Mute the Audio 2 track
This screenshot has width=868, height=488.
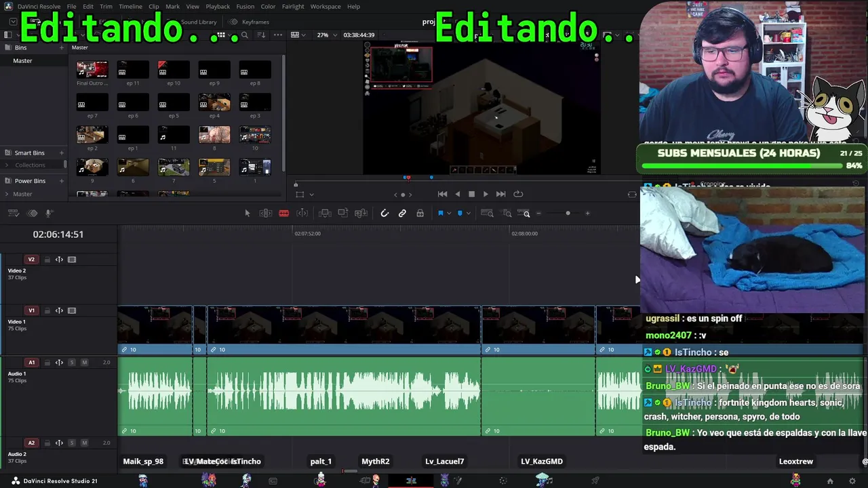pos(84,443)
